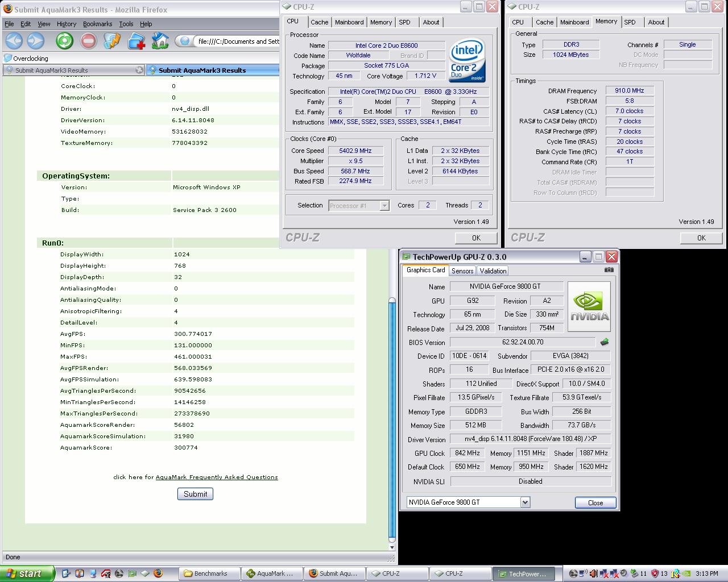
Task: Click red shield tray icon
Action: click(x=655, y=573)
